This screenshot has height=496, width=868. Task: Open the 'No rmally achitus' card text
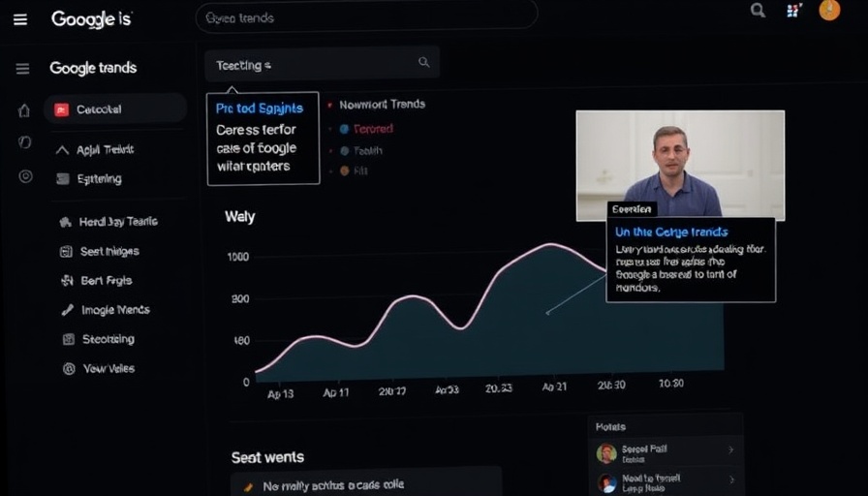(x=333, y=486)
